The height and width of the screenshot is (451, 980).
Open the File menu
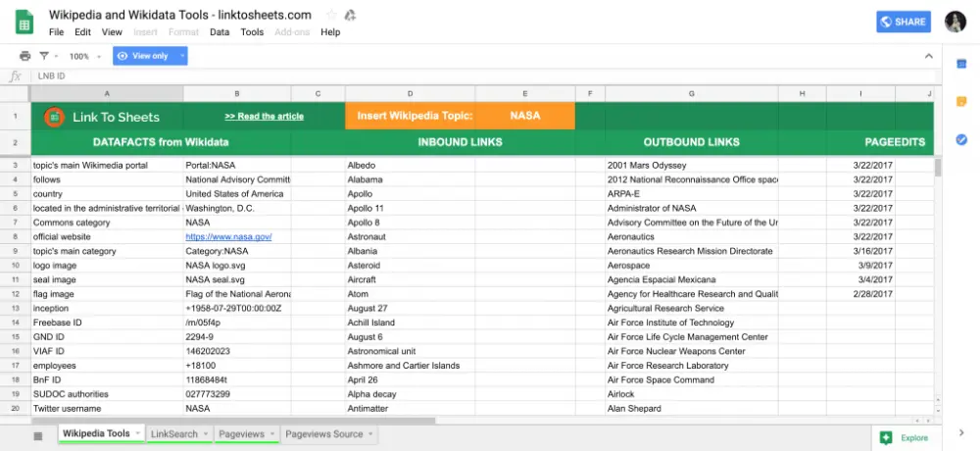point(56,32)
